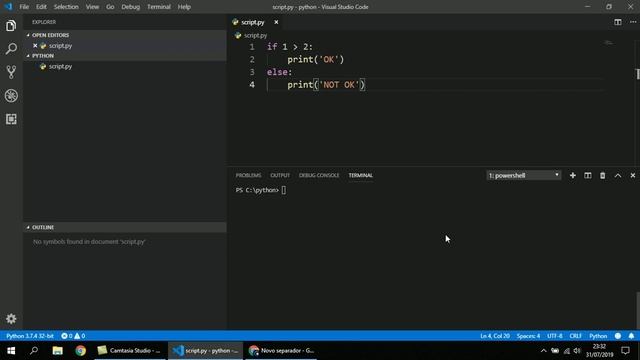Open the powershell terminal selector dropdown
The image size is (640, 360).
coord(524,176)
